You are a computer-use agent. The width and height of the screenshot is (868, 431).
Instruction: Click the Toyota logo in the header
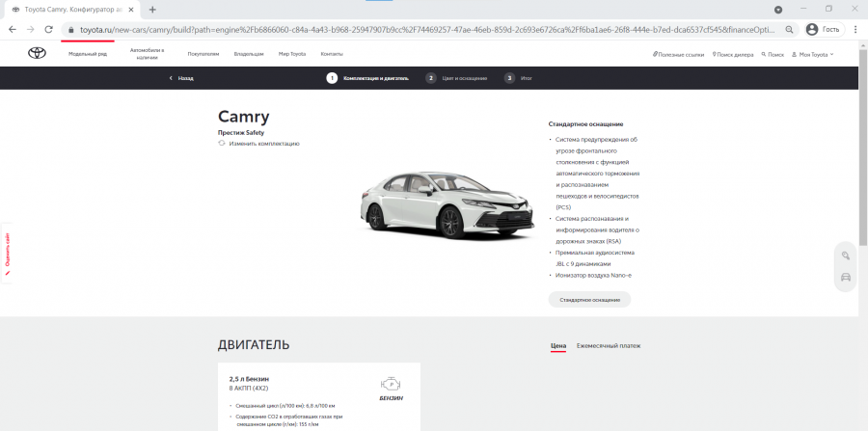[x=37, y=54]
